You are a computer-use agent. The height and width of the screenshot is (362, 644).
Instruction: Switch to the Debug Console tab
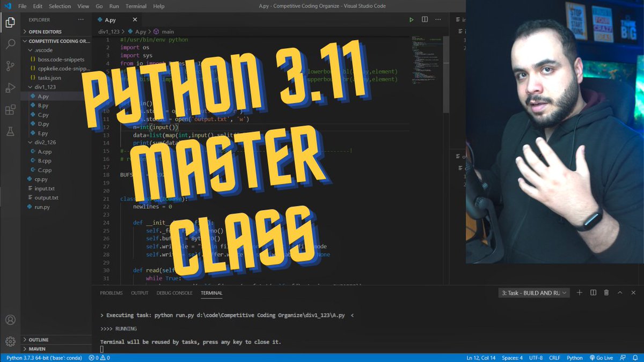174,293
